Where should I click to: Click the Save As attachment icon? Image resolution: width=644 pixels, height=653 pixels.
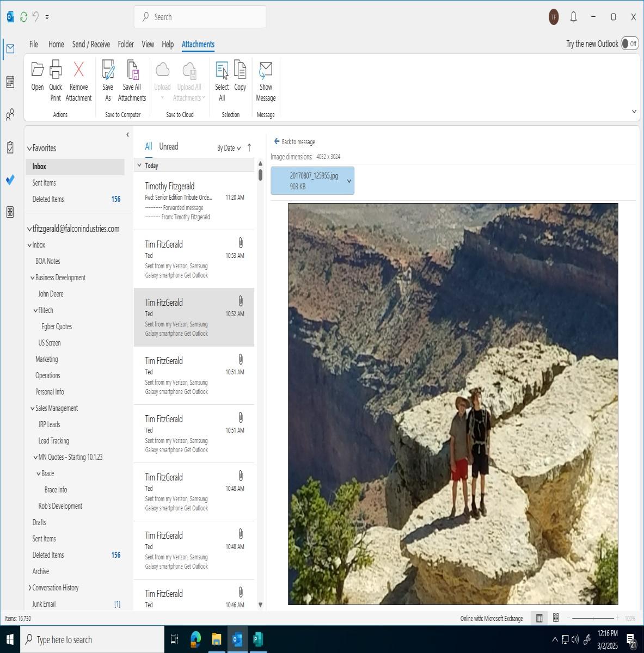click(x=108, y=81)
